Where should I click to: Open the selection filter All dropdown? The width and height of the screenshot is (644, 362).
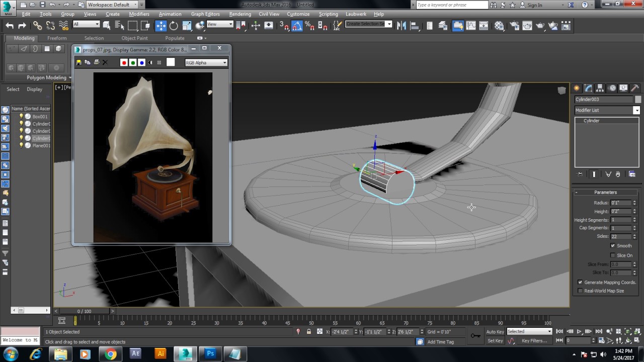point(86,24)
